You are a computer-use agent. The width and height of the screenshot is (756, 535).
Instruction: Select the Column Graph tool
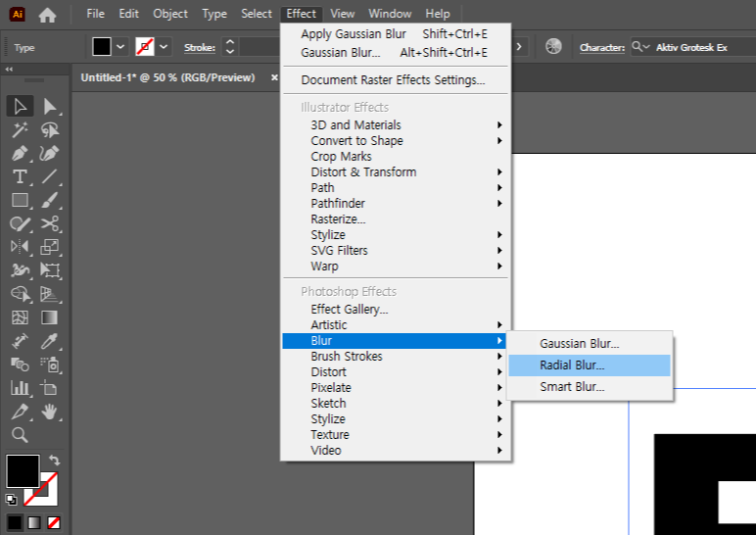[x=20, y=388]
